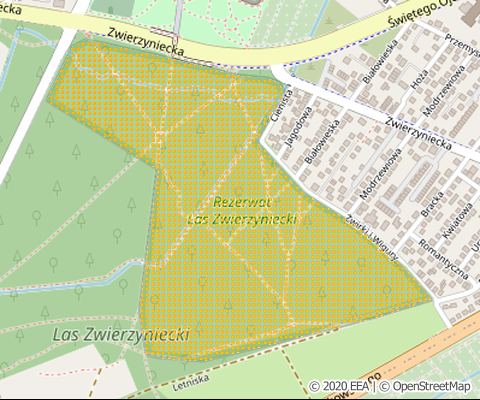Click the Modrzewiowa label next to Hoża
Image resolution: width=480 pixels, height=400 pixels.
click(x=444, y=91)
